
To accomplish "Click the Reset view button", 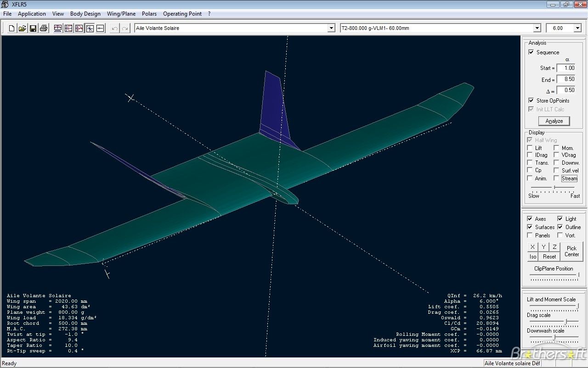I will coord(549,257).
